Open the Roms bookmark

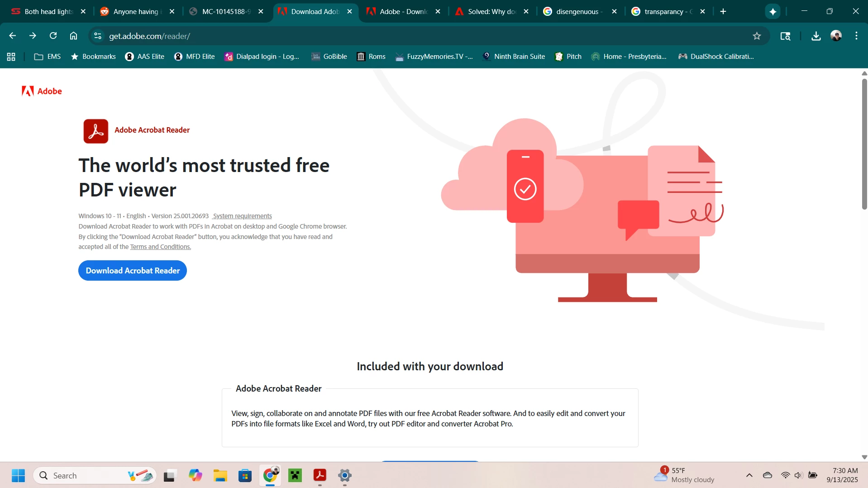372,57
